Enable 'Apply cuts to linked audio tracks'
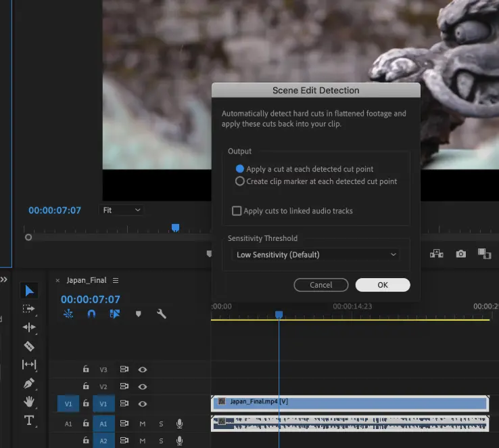 point(237,211)
